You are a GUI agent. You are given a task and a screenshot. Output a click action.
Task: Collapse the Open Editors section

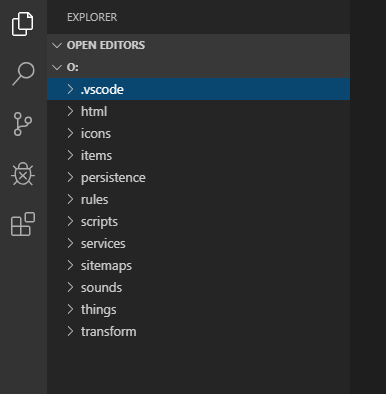(x=57, y=45)
